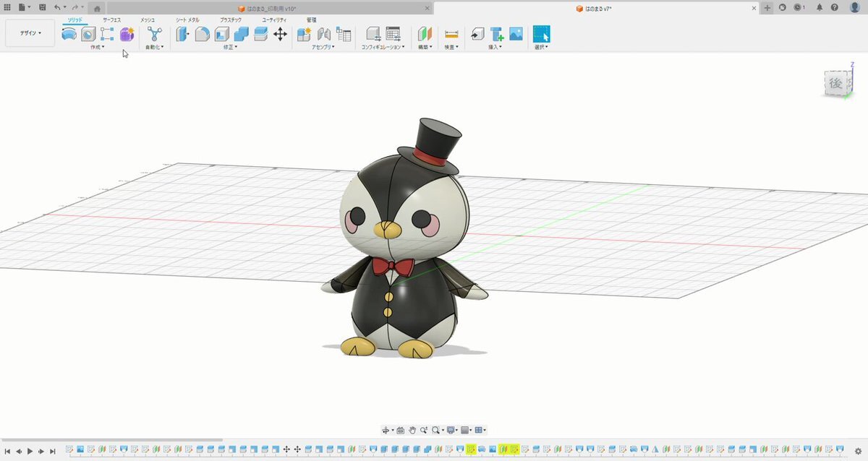Select the Shell modify tool

[222, 34]
